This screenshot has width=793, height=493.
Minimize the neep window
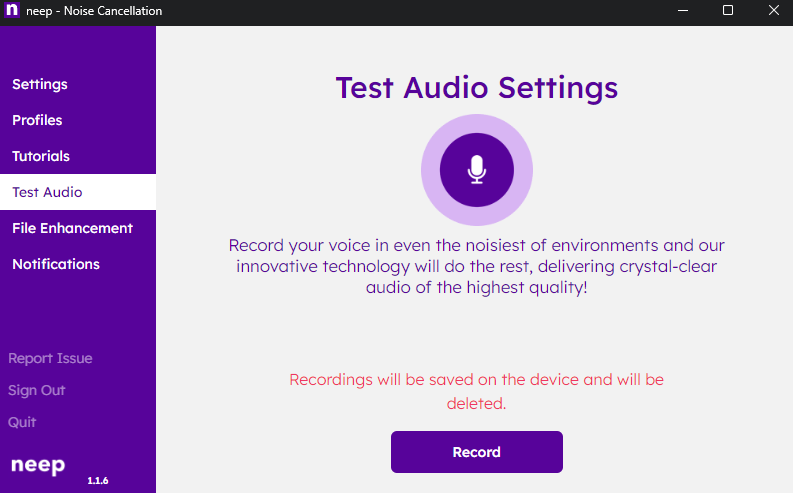tap(683, 11)
